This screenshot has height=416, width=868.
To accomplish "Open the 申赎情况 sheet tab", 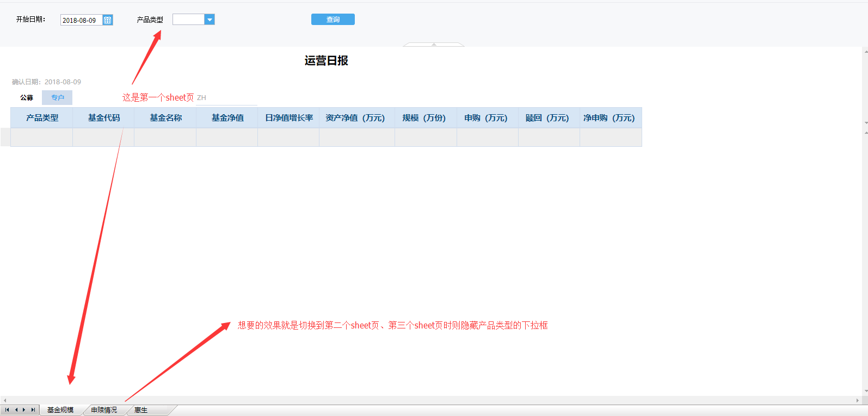I will (x=104, y=410).
